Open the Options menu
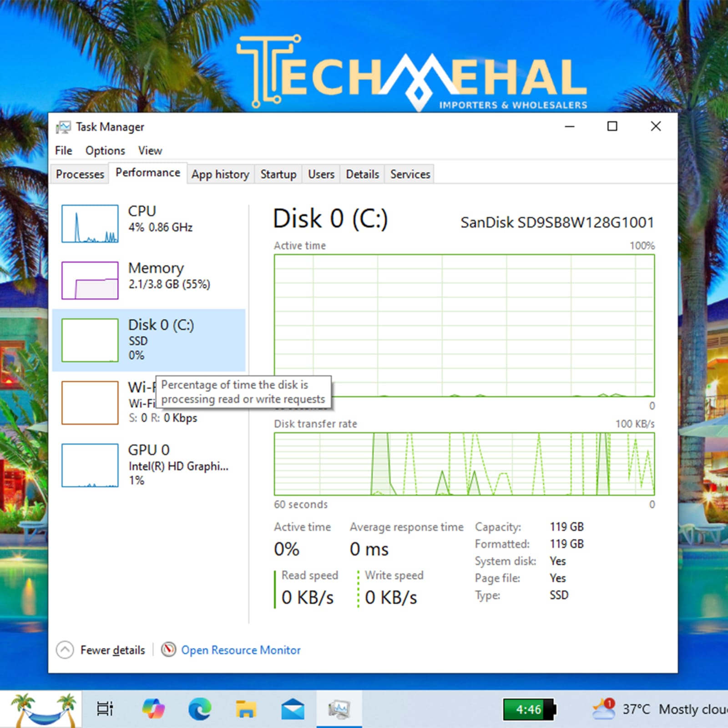This screenshot has height=728, width=728. [105, 151]
